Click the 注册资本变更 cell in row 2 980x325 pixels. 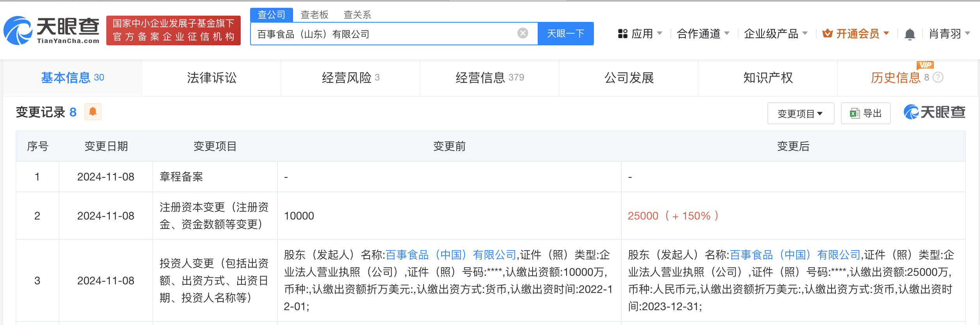[214, 216]
